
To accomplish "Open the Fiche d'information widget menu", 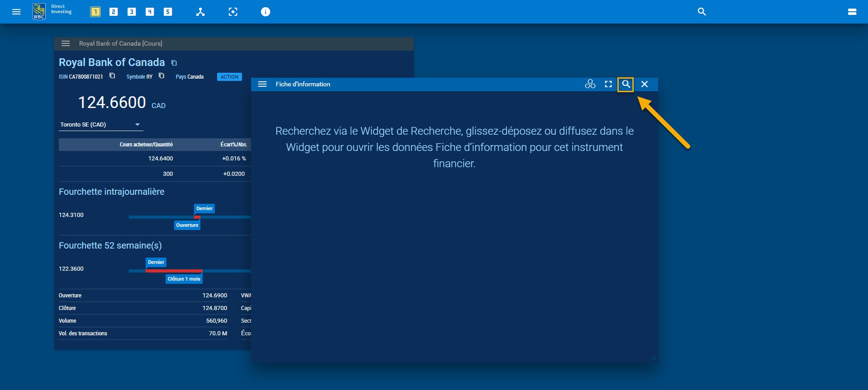I will tap(262, 84).
